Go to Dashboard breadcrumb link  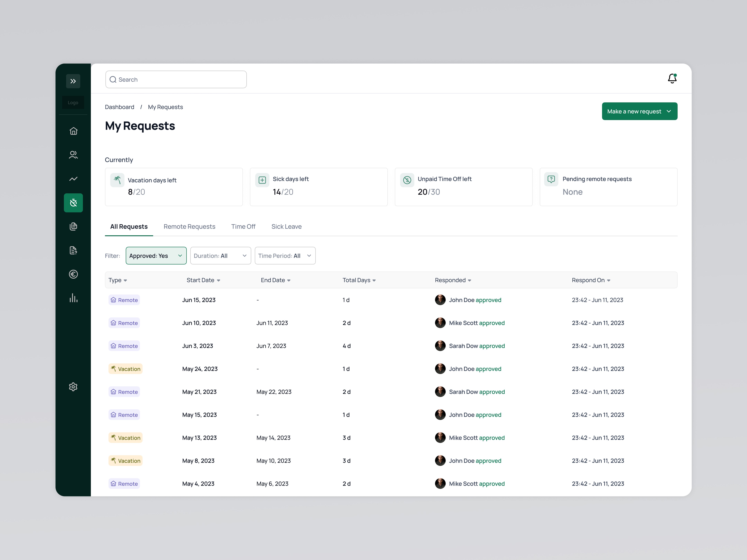coord(119,107)
